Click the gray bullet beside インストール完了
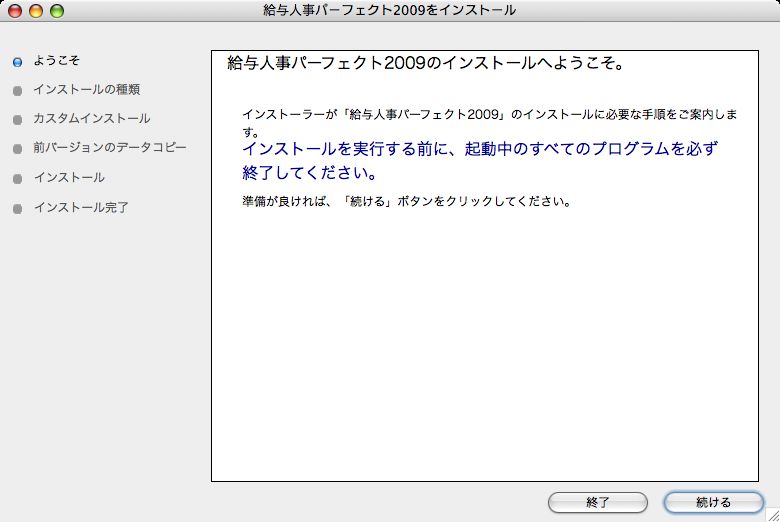The image size is (780, 522). click(x=17, y=209)
